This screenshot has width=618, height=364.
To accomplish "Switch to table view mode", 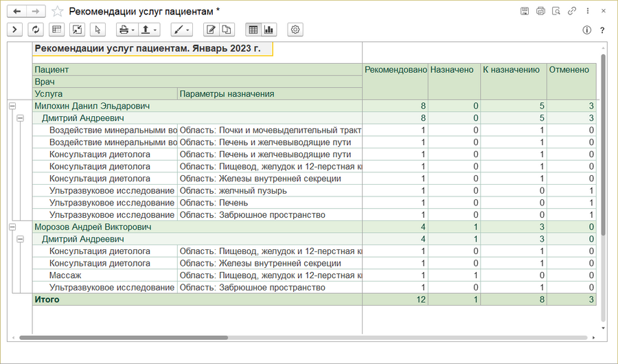I will click(253, 30).
